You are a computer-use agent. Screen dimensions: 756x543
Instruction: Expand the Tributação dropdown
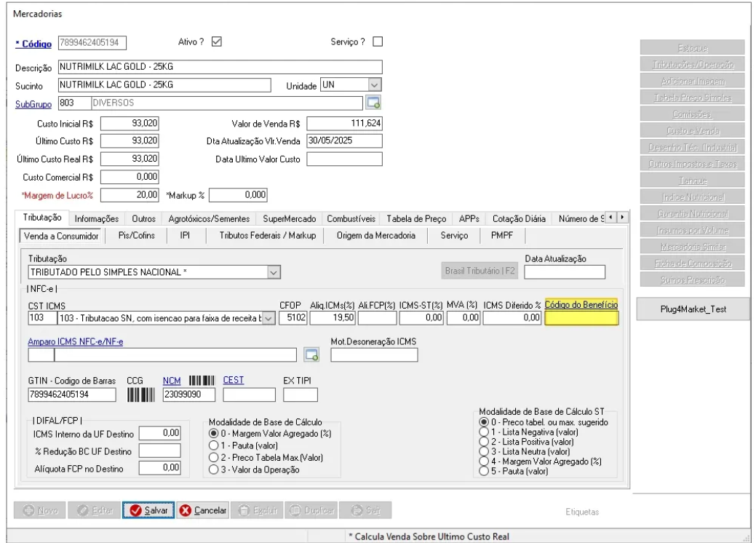(274, 272)
